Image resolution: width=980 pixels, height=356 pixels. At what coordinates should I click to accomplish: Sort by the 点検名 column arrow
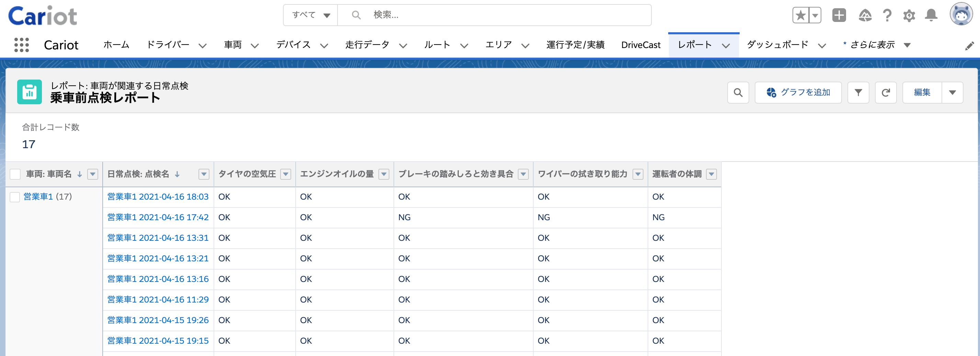pos(177,174)
